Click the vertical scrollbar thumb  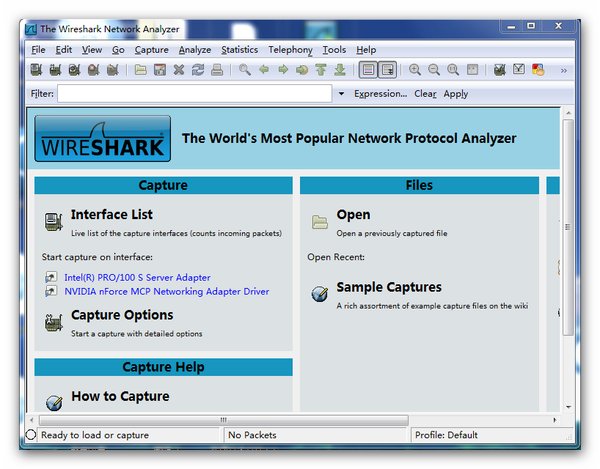coord(568,227)
